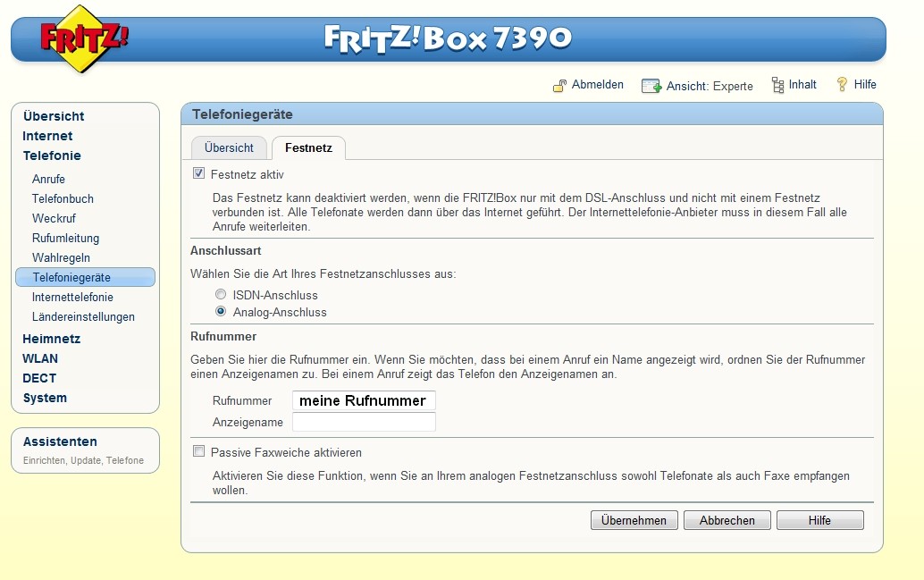This screenshot has height=580, width=924.
Task: Open the Festnetz tab
Action: 308,147
